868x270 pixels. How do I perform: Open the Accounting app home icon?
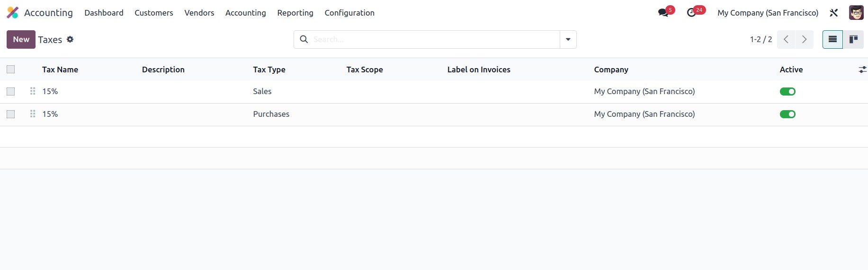click(13, 13)
